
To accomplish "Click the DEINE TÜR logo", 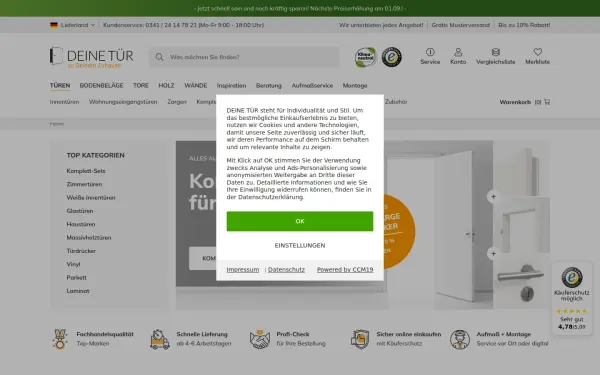I will coord(91,57).
